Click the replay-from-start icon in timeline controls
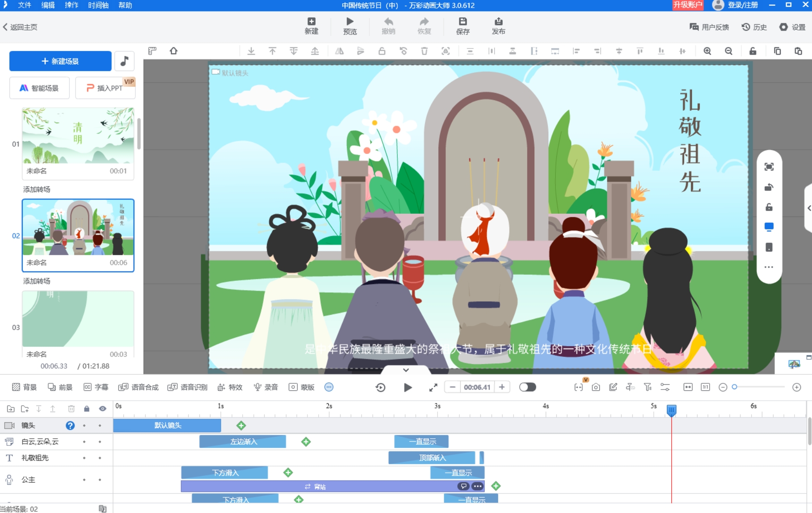The height and width of the screenshot is (513, 812). click(380, 387)
